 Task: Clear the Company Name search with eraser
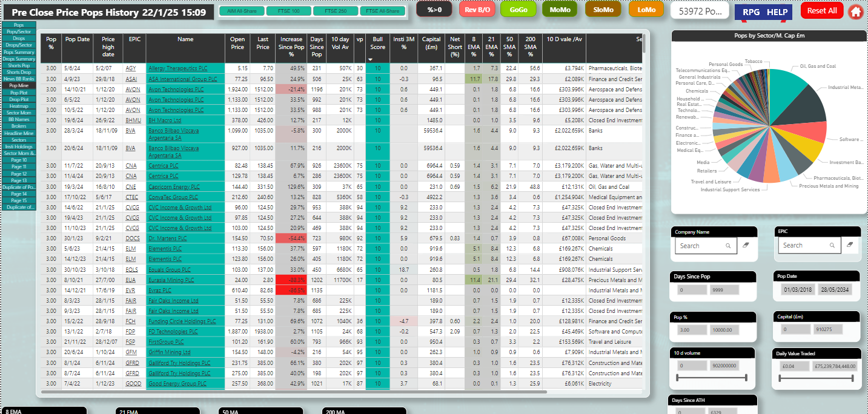(746, 245)
